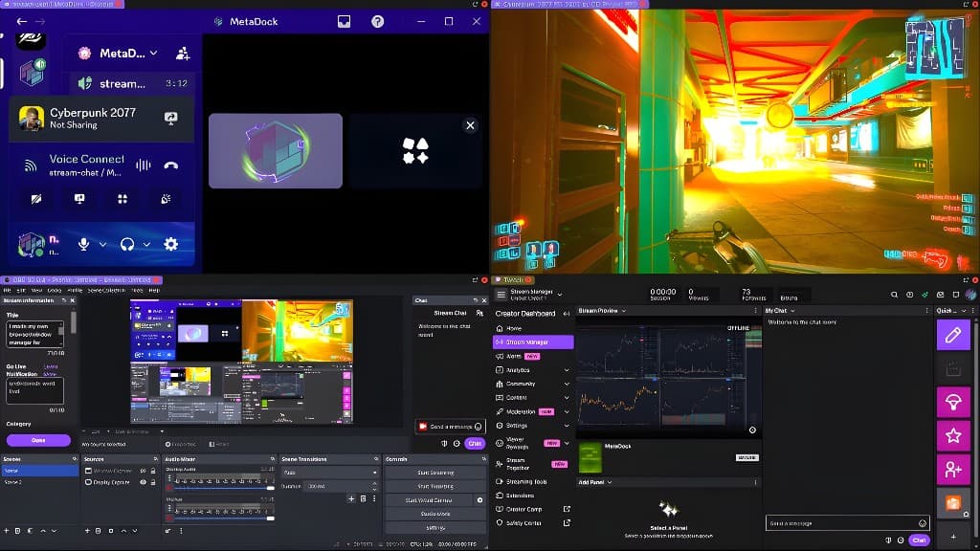Select the Home item in Creator Dashboard

pos(514,328)
